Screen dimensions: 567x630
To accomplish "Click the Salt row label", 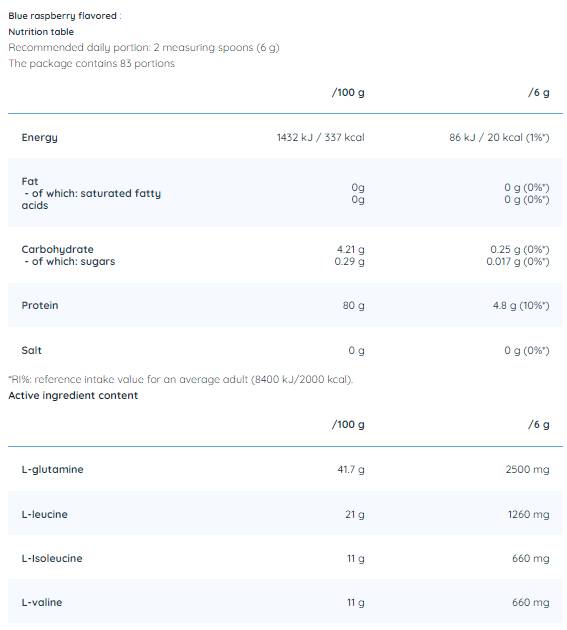I will [x=31, y=350].
